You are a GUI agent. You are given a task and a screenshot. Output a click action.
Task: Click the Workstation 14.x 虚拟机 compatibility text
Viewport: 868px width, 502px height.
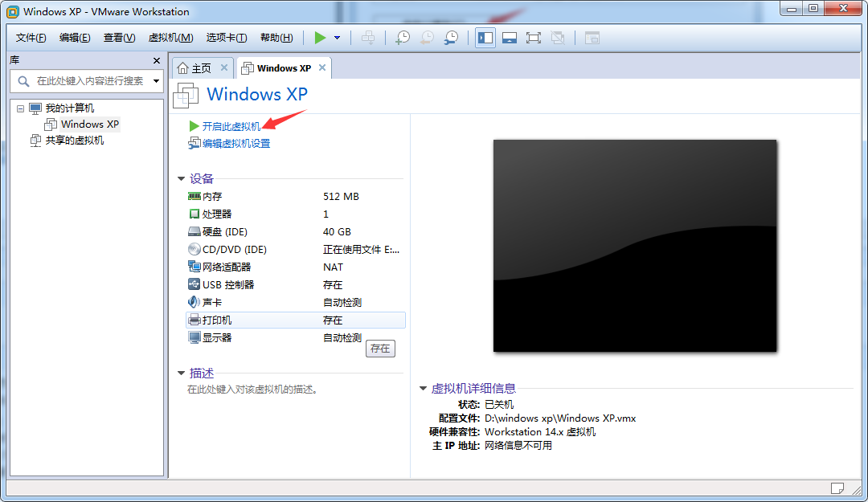540,431
